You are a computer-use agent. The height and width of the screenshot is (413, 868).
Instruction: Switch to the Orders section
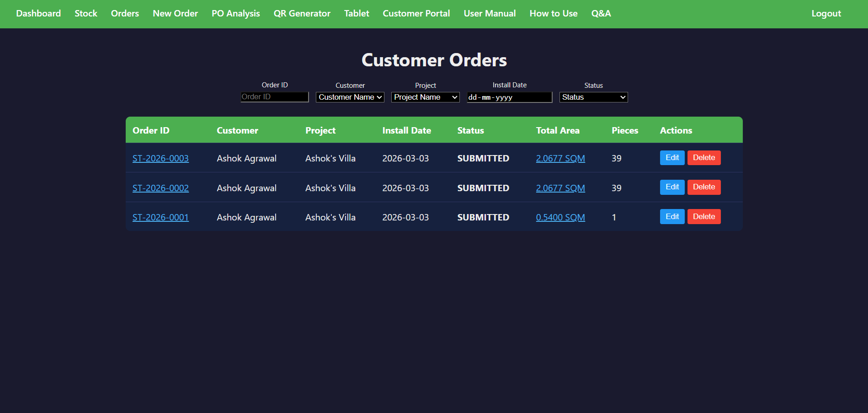(x=124, y=13)
